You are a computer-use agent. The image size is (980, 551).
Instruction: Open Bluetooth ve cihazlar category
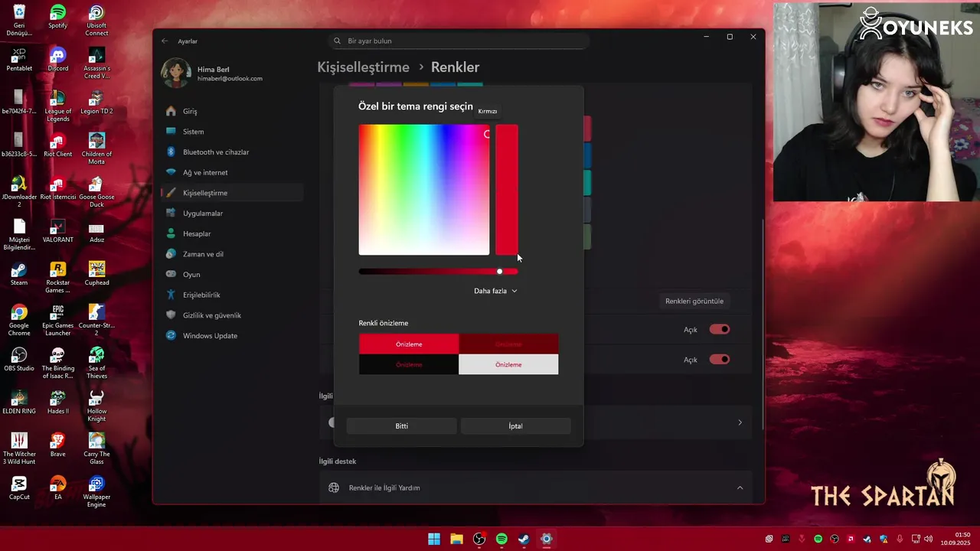[x=233, y=152]
